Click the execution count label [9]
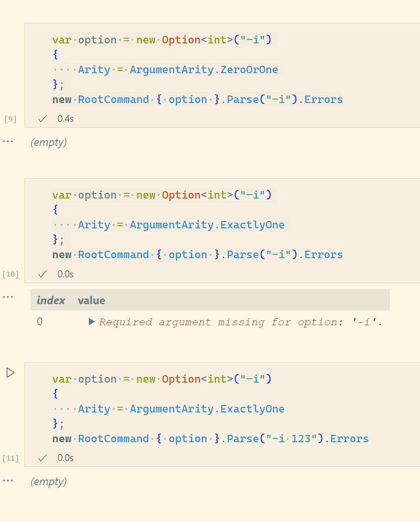Image resolution: width=420 pixels, height=522 pixels. [10, 119]
